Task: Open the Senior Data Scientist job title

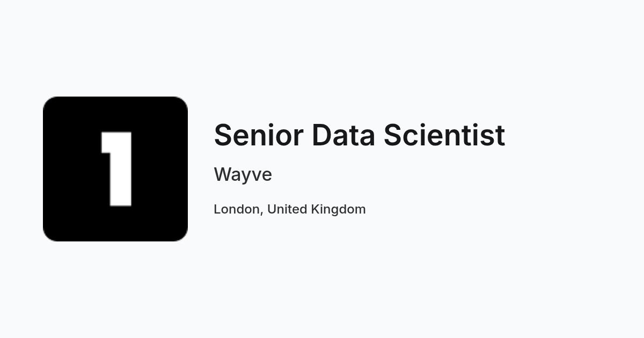Action: tap(359, 135)
